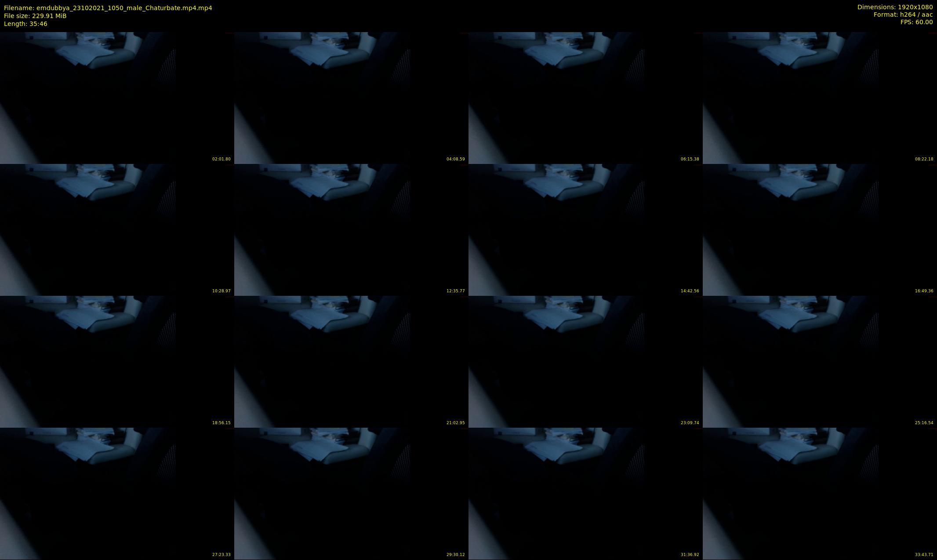Open the frame at 25:16.54
Image resolution: width=937 pixels, height=560 pixels.
pos(820,361)
